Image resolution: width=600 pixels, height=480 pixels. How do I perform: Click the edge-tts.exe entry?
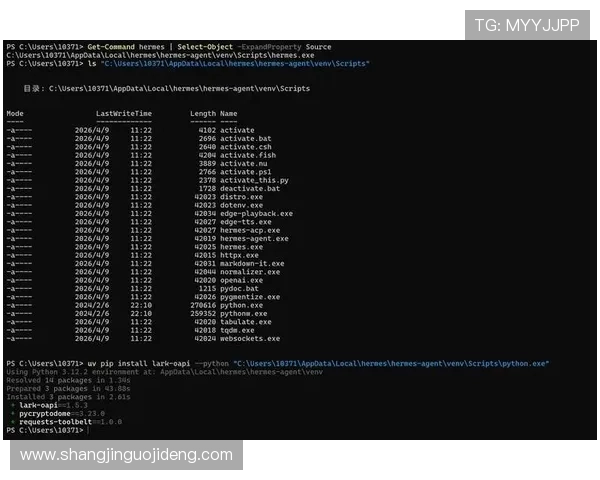pyautogui.click(x=246, y=222)
